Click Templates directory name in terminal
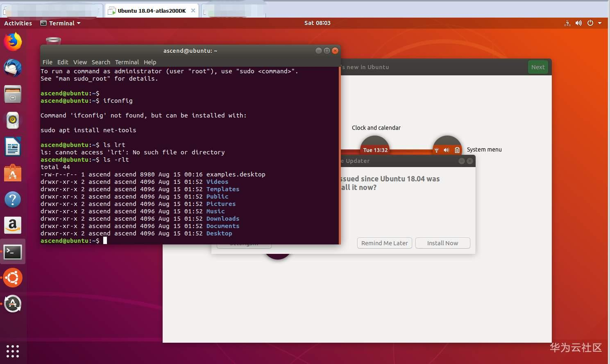610x364 pixels. (x=223, y=189)
